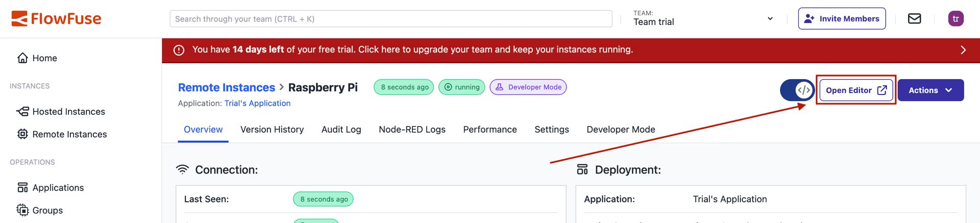
Task: Open the Actions dropdown menu
Action: [x=930, y=90]
